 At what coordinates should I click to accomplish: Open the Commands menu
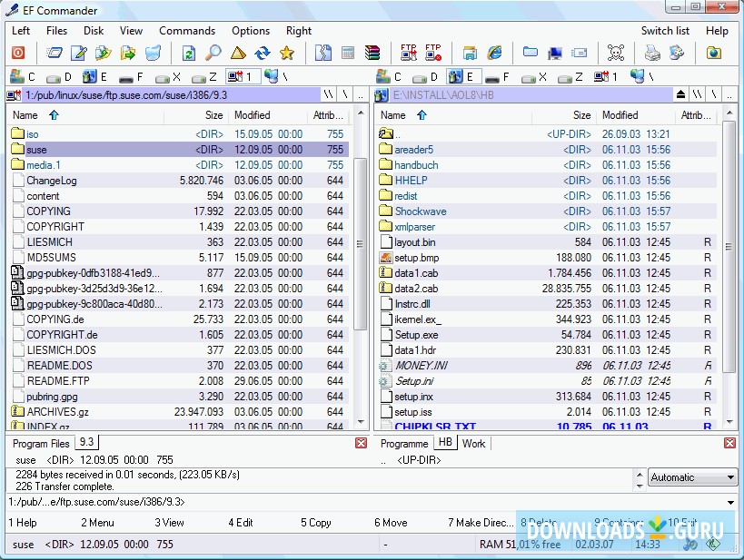point(186,30)
